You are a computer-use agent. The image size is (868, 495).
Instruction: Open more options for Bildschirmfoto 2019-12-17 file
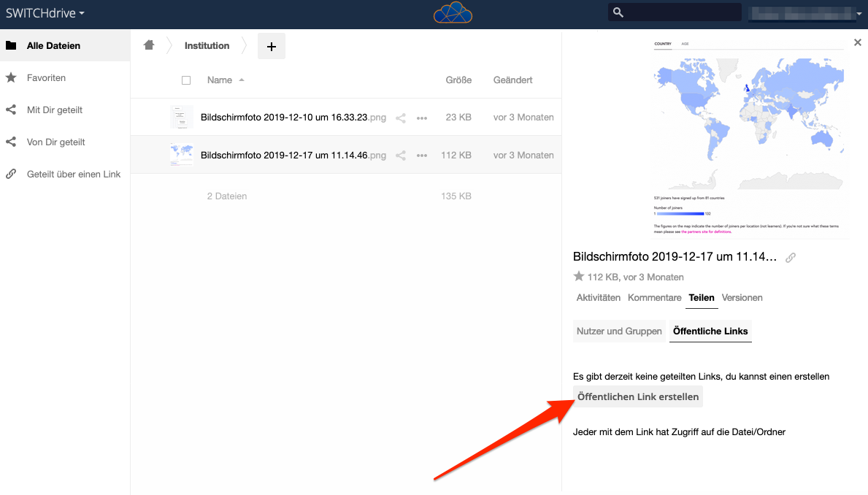tap(422, 156)
